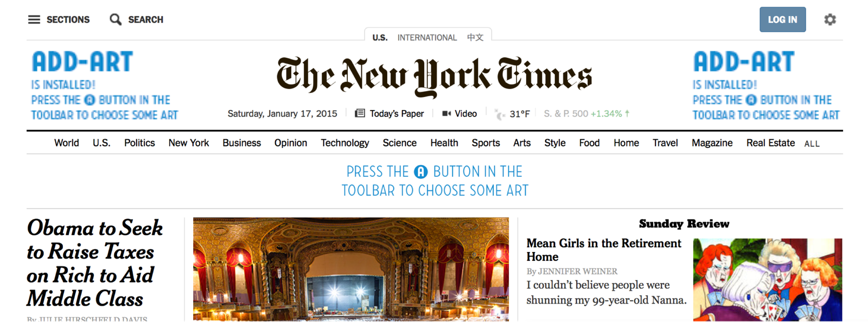Viewport: 868px width, 322px height.
Task: Open the Sports section
Action: coord(486,143)
